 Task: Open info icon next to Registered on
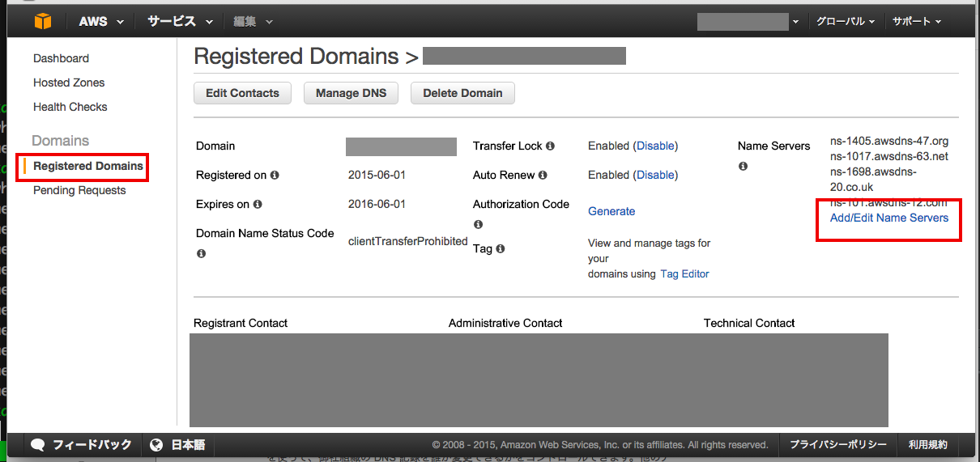pyautogui.click(x=275, y=175)
